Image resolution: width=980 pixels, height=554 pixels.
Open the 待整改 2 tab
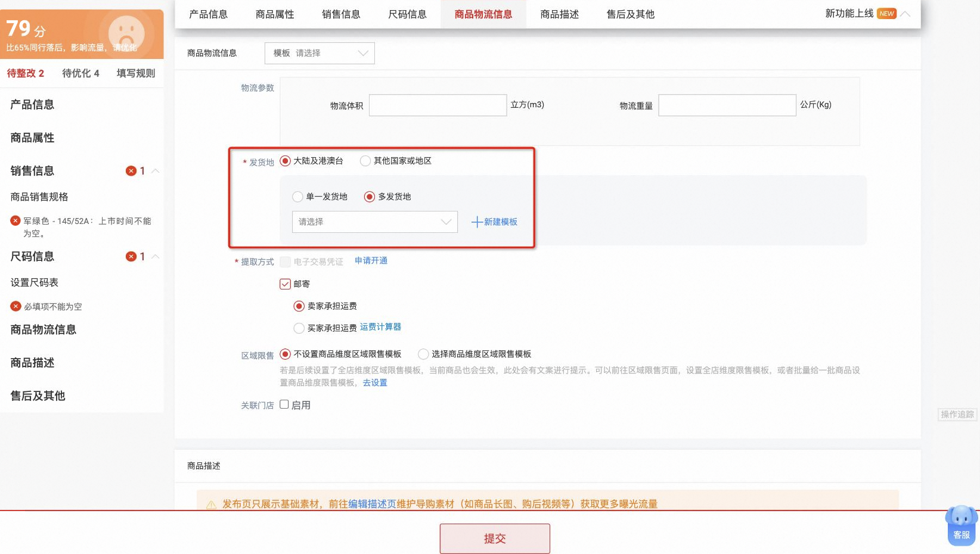26,73
